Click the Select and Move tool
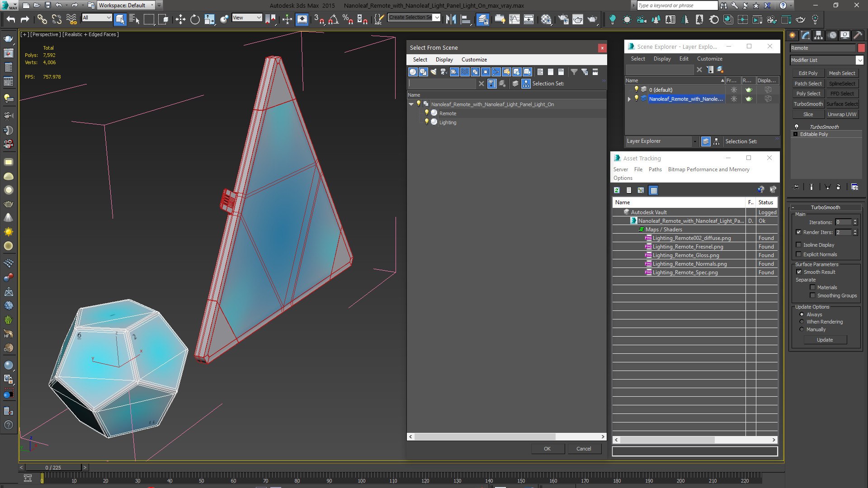This screenshot has width=868, height=488. point(180,19)
